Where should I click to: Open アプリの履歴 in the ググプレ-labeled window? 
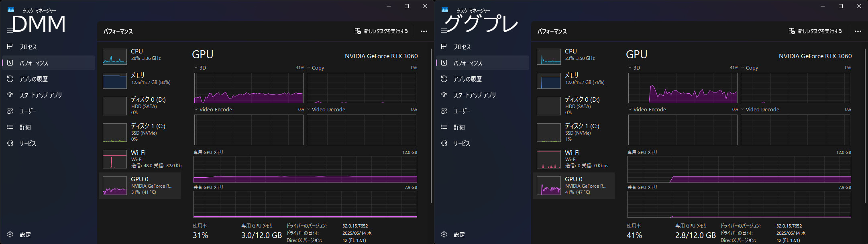pos(467,79)
